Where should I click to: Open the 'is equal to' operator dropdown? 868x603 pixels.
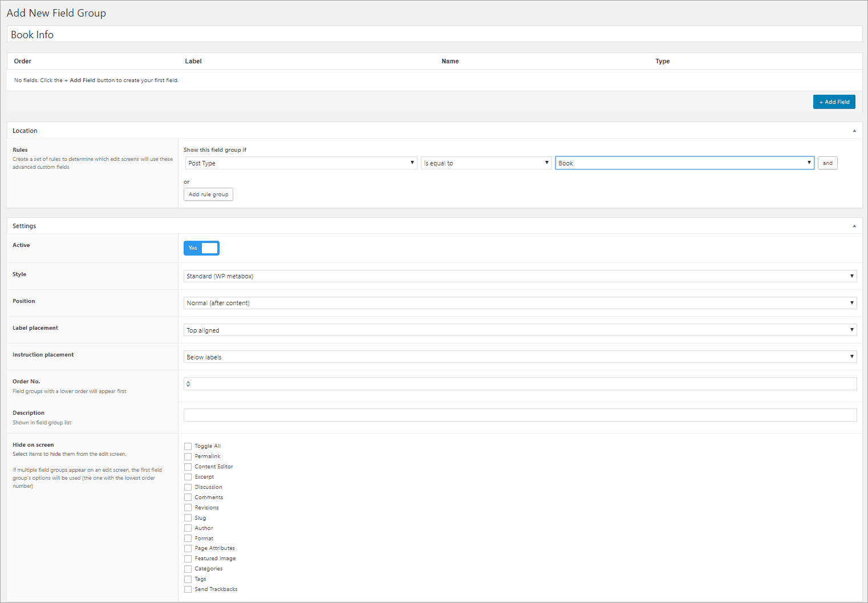click(x=486, y=163)
